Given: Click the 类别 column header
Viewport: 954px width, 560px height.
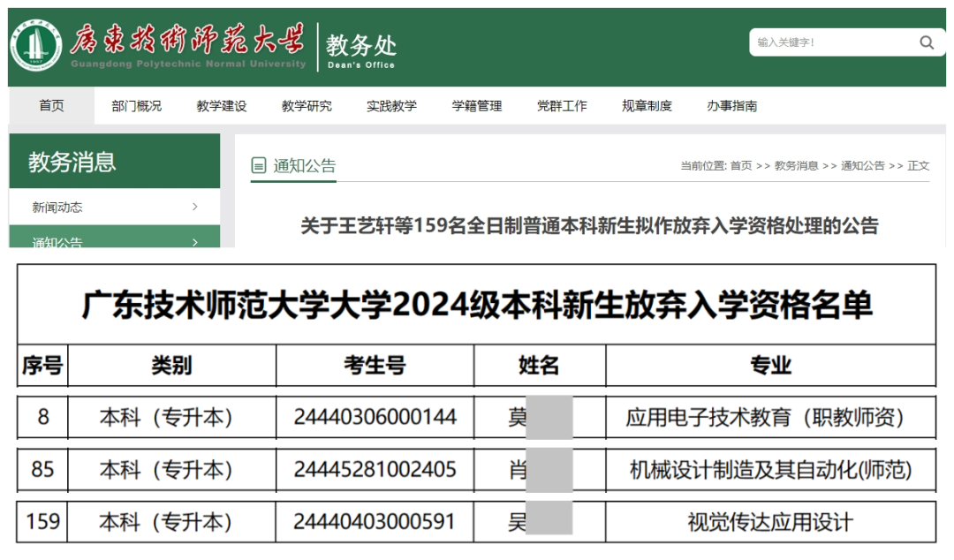Looking at the screenshot, I should [x=171, y=365].
